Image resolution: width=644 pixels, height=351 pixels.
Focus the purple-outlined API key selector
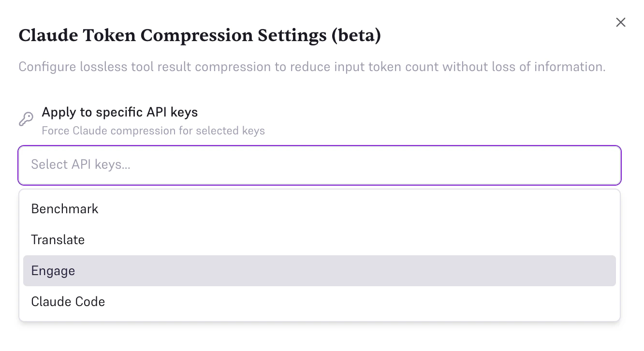319,165
